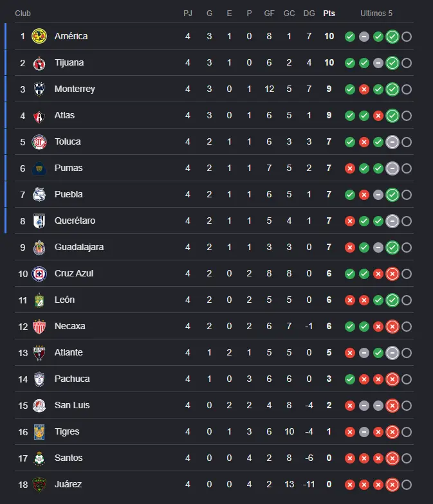Click the América club crest
The image size is (433, 504).
click(x=39, y=36)
